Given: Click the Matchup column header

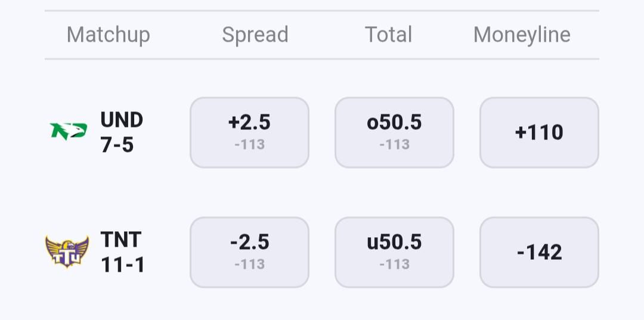Looking at the screenshot, I should (108, 35).
